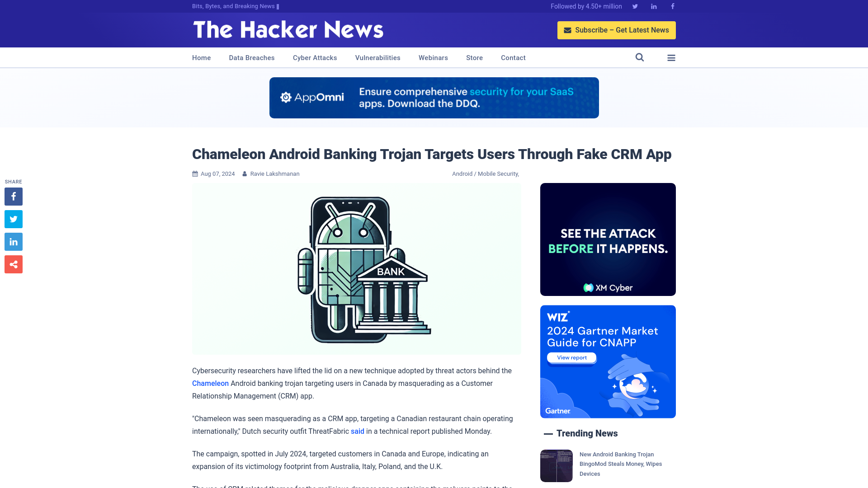Screen dimensions: 868x488
Task: Expand the navigation menu via hamburger
Action: (x=671, y=58)
